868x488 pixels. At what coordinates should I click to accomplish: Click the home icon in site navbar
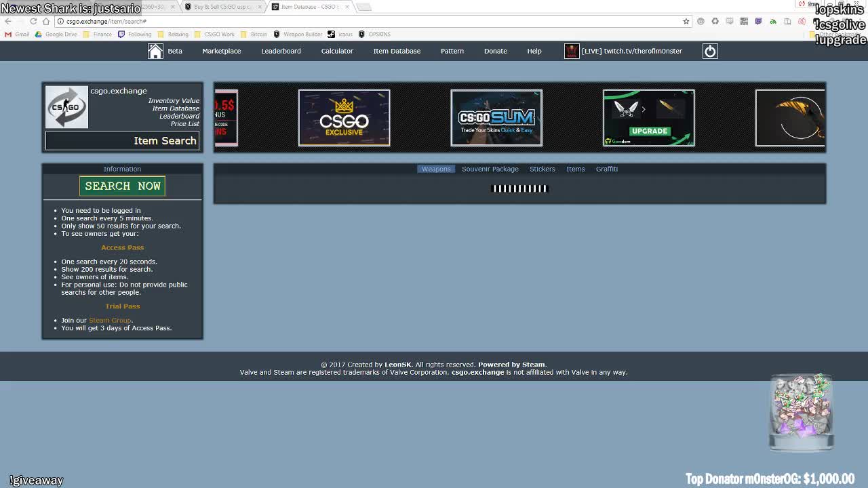coord(155,51)
